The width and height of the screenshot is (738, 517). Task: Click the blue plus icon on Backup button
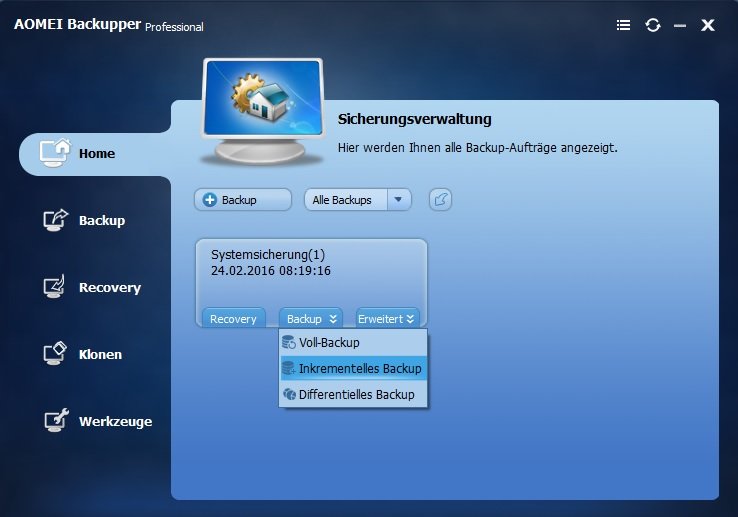pos(210,200)
